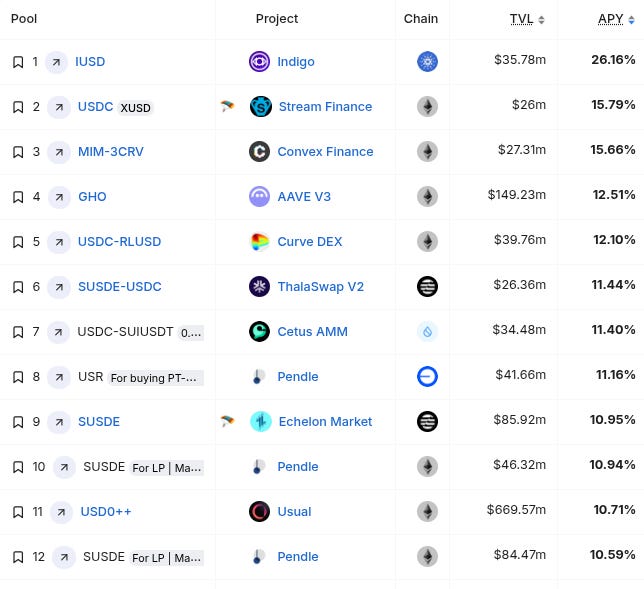Bookmark the IUSD pool row
The width and height of the screenshot is (644, 589).
click(18, 62)
